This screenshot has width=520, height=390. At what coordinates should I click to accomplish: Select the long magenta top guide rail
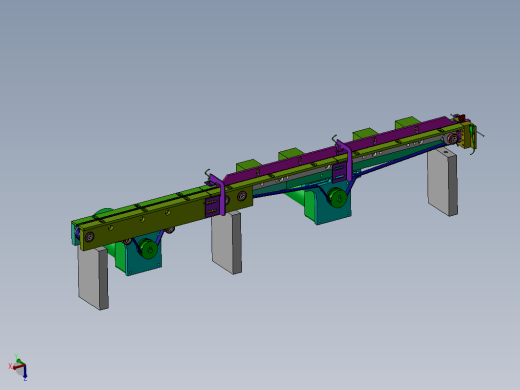click(x=337, y=148)
